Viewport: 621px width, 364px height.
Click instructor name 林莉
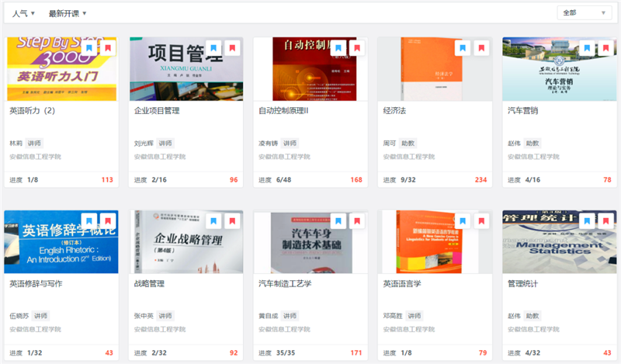point(16,143)
